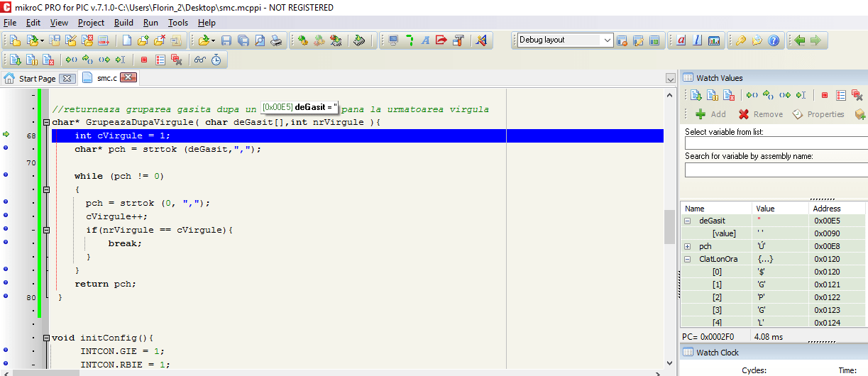
Task: Click red Toggle Breakpoint icon in main toolbar
Action: 144,60
